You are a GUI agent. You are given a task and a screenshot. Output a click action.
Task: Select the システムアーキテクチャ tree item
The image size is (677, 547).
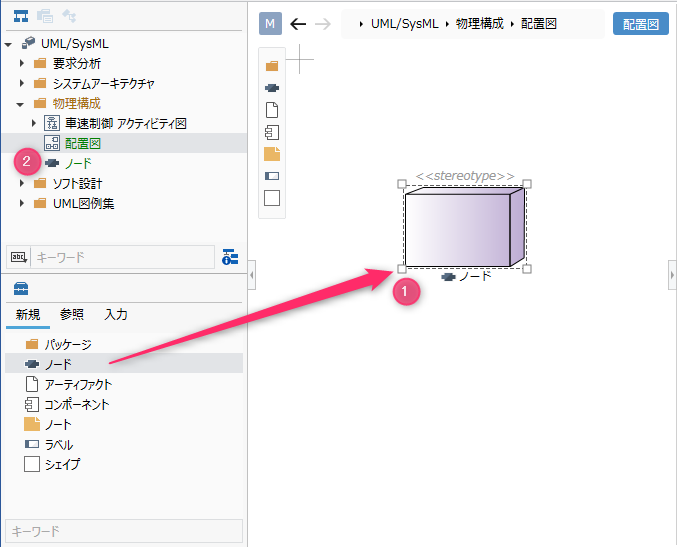[103, 83]
